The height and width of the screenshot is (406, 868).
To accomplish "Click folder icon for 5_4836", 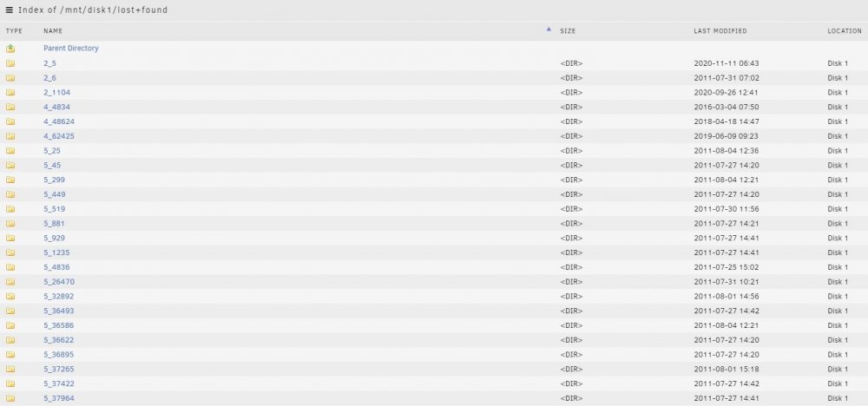I will [x=10, y=267].
